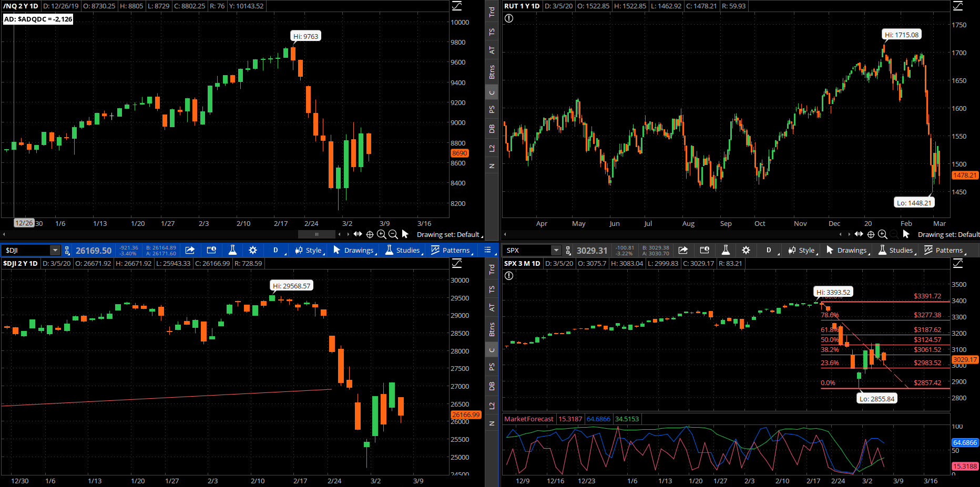Image resolution: width=980 pixels, height=487 pixels.
Task: Open the Trd sidebar tab beside /NQ chart
Action: (x=492, y=12)
